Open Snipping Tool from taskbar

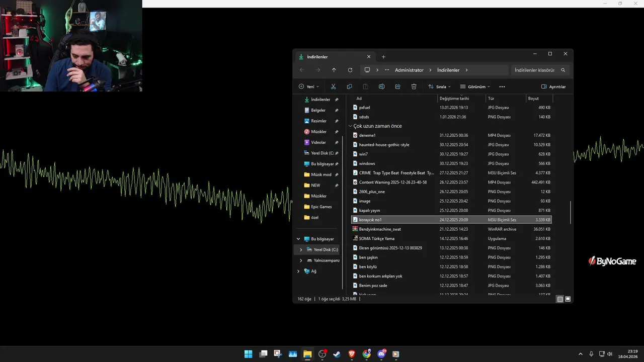pyautogui.click(x=278, y=354)
